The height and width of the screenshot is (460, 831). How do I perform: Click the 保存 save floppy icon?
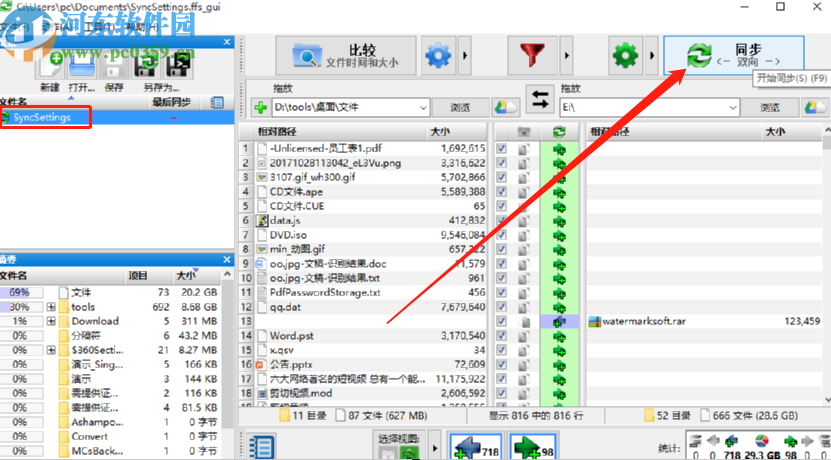pyautogui.click(x=113, y=66)
